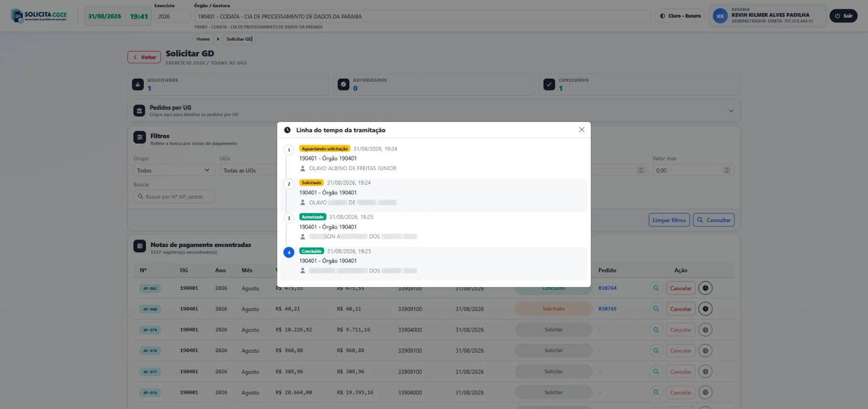This screenshot has width=868, height=409.
Task: Click the magnifier icon in AP-978 row
Action: click(656, 351)
